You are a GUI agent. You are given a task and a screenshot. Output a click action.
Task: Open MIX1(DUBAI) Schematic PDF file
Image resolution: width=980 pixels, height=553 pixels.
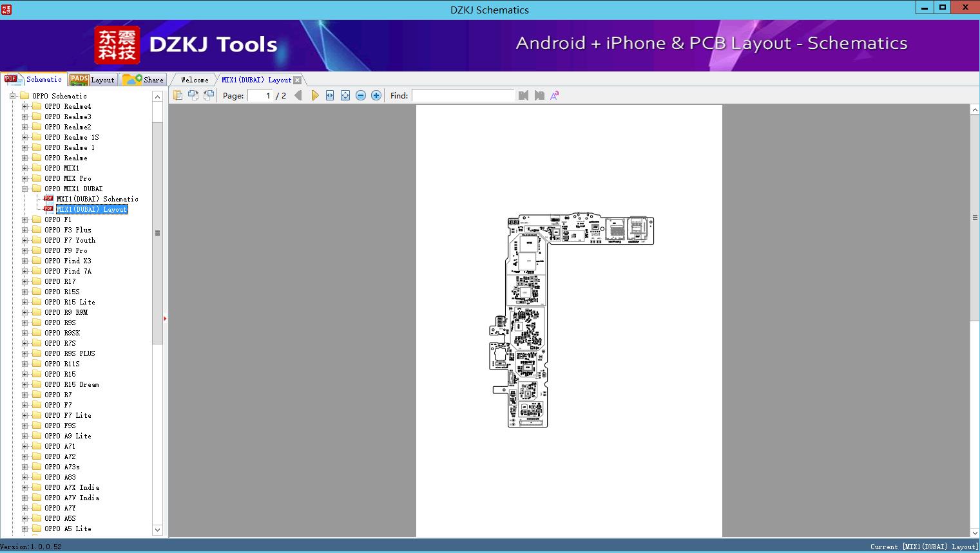pos(97,199)
